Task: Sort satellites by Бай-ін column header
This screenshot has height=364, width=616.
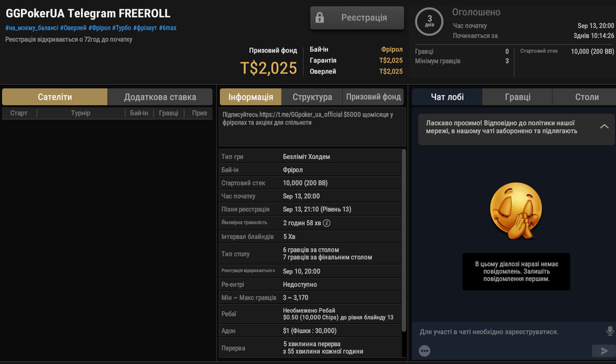Action: pos(139,113)
